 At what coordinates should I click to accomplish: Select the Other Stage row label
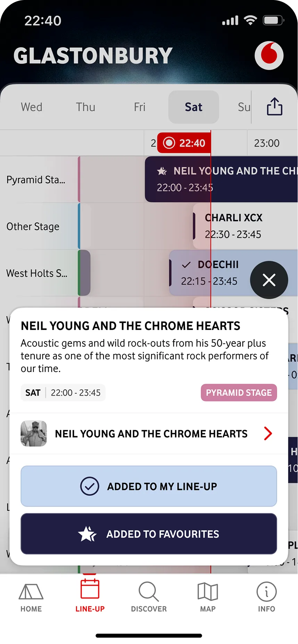(33, 227)
